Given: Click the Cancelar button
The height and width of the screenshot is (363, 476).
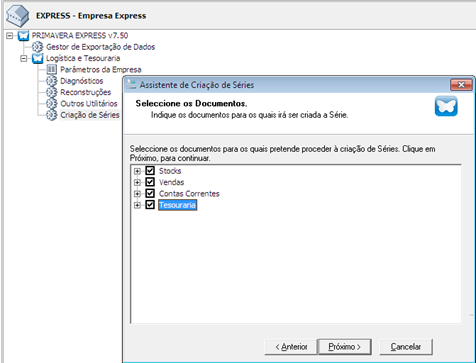Looking at the screenshot, I should click(406, 347).
